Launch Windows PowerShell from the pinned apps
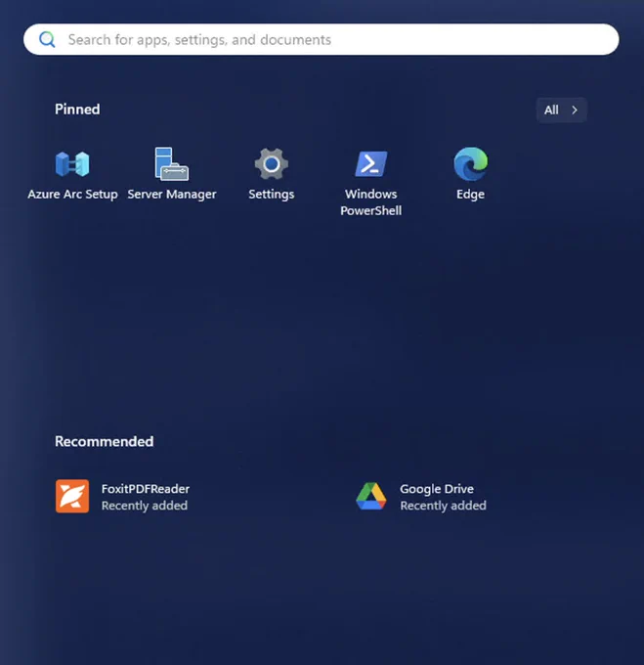The height and width of the screenshot is (665, 644). pyautogui.click(x=370, y=163)
